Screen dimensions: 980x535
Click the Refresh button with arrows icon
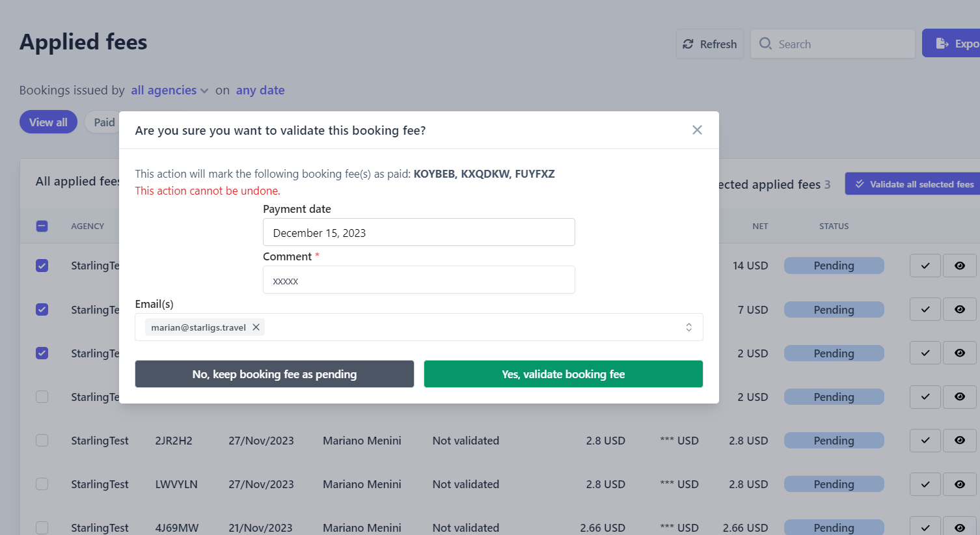(710, 44)
